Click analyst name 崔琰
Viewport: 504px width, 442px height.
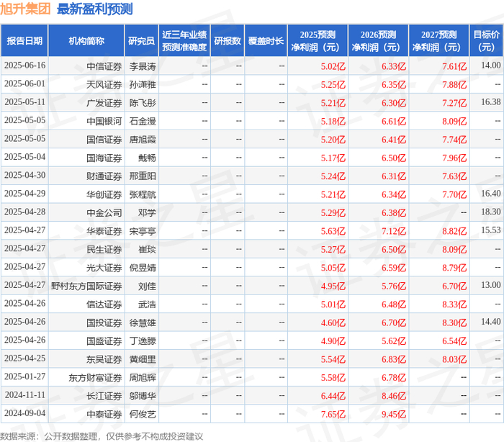coord(147,250)
